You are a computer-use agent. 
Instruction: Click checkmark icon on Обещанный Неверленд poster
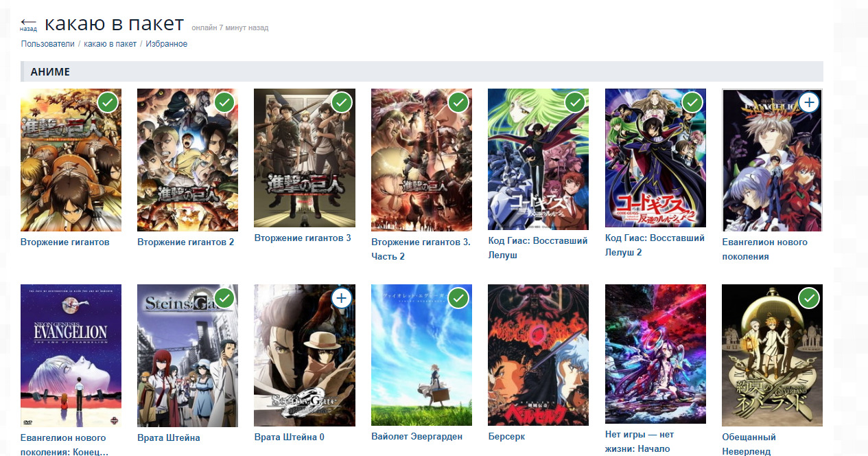pos(810,298)
